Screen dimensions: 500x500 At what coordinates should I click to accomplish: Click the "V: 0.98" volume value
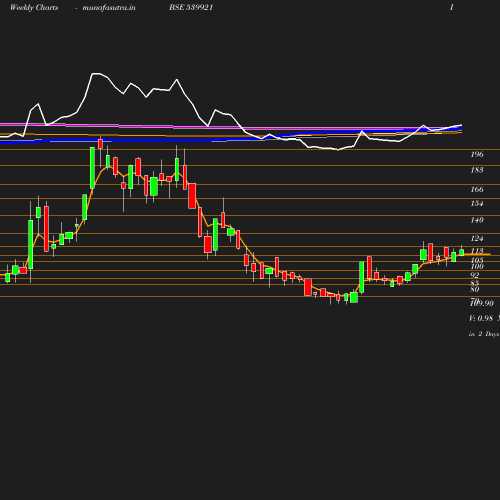coord(481,318)
